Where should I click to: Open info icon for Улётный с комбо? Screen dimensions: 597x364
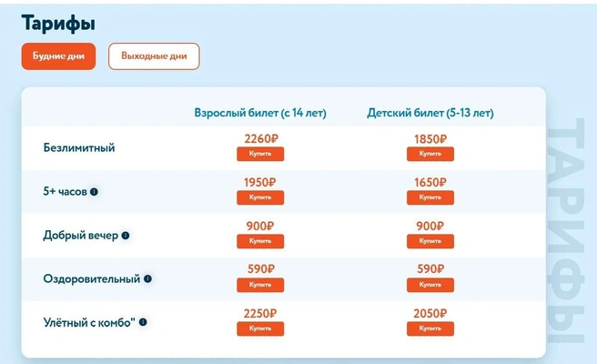click(143, 322)
